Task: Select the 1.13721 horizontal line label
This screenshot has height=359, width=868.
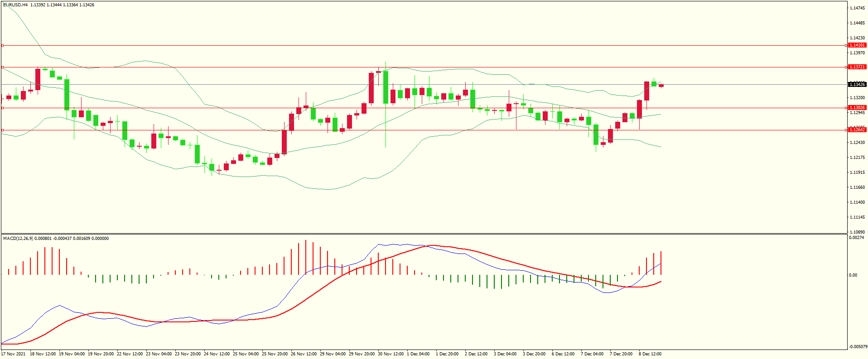Action: pyautogui.click(x=857, y=67)
